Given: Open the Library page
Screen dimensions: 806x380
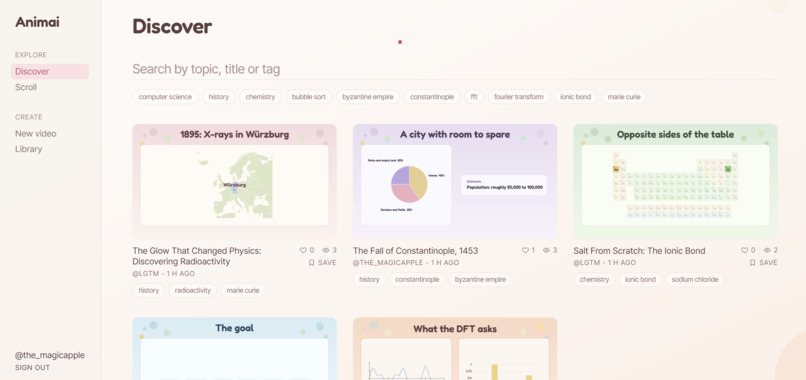Looking at the screenshot, I should tap(28, 149).
